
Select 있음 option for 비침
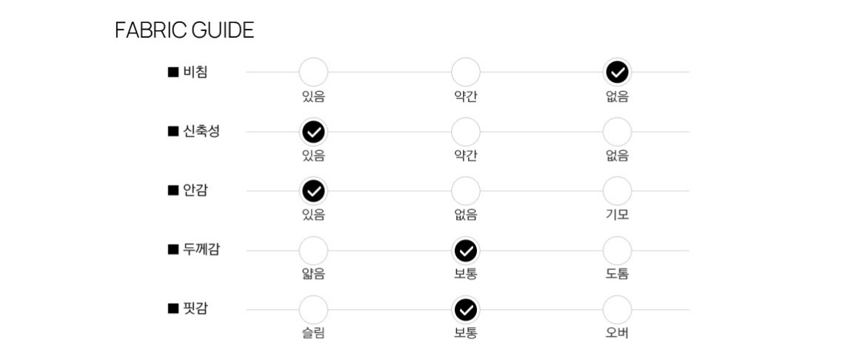(x=313, y=72)
